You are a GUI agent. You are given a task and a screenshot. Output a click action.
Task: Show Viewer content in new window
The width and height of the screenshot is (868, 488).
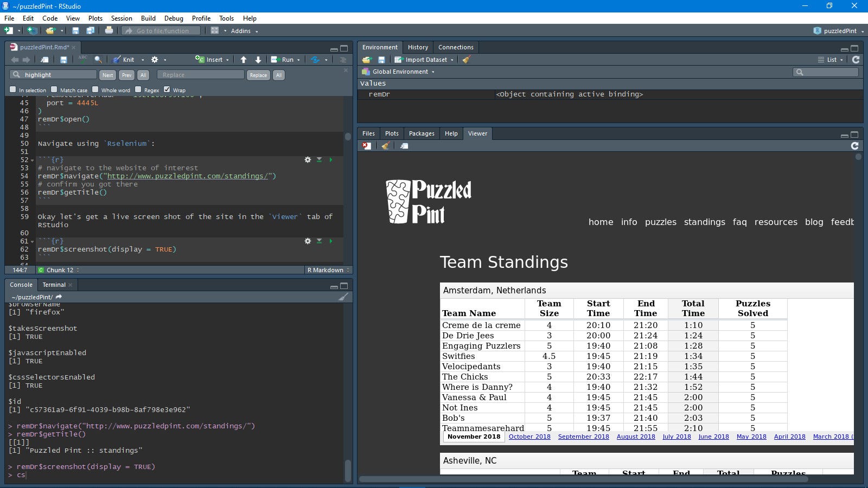click(404, 146)
